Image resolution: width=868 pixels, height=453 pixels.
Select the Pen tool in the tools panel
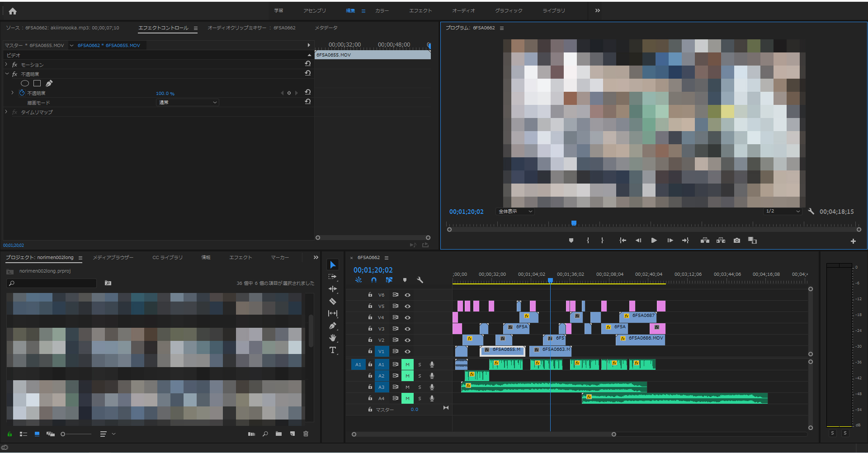(x=333, y=326)
